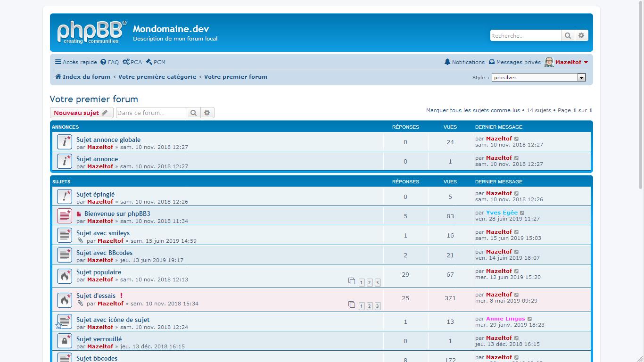
Task: Click Sujet avec smileys status icon
Action: [x=65, y=235]
